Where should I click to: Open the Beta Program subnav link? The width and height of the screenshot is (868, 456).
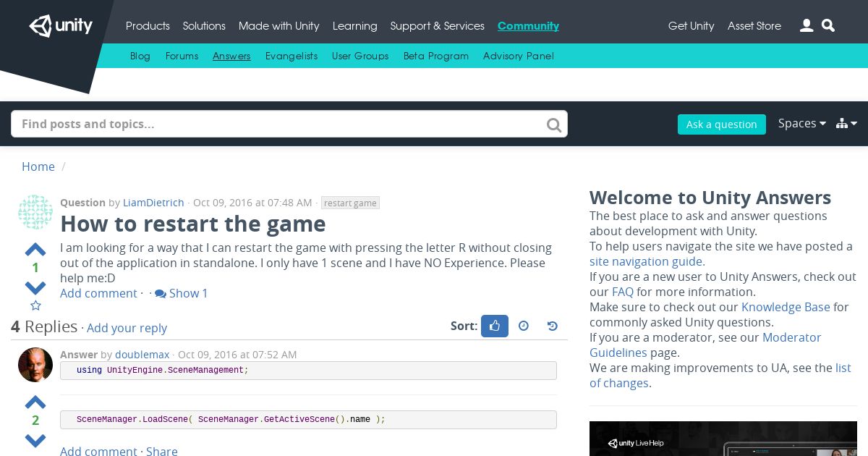(436, 56)
